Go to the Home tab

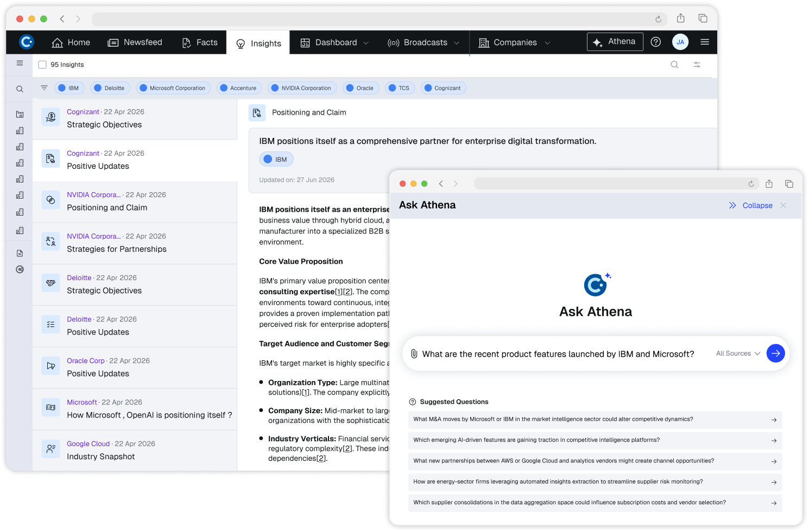[71, 42]
